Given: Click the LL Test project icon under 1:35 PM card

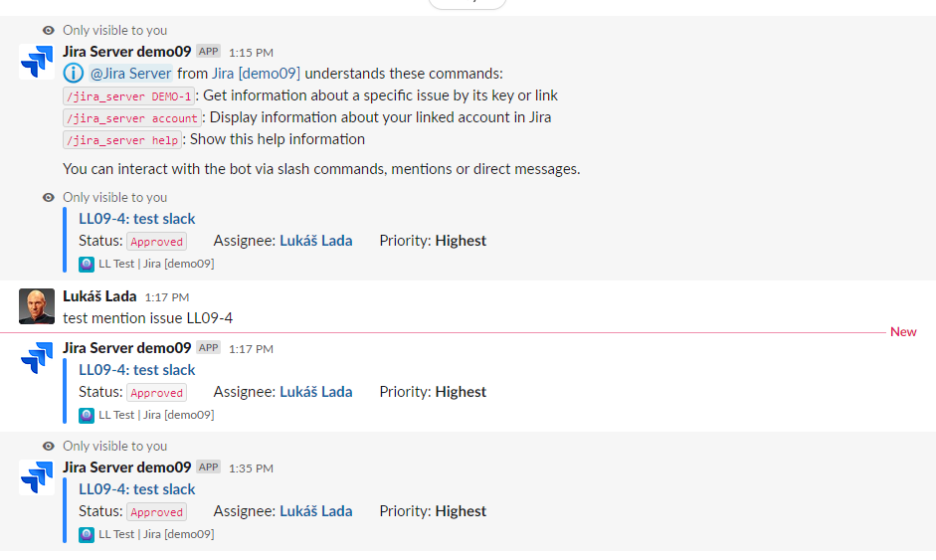Looking at the screenshot, I should point(87,534).
